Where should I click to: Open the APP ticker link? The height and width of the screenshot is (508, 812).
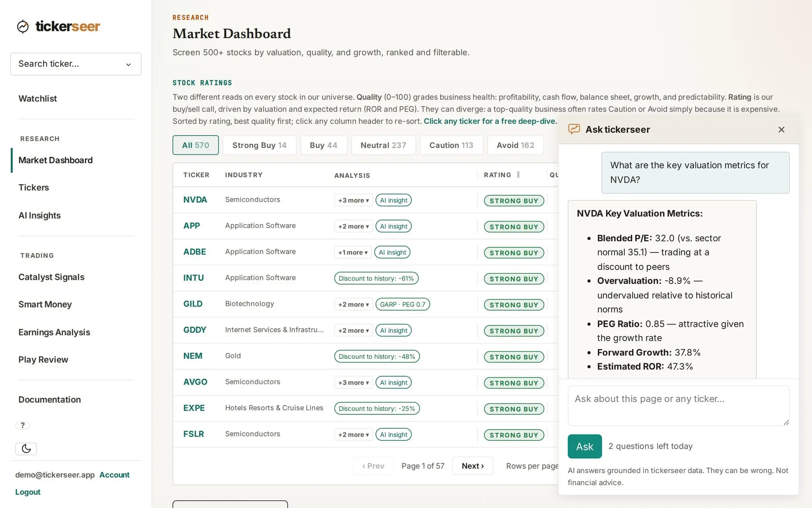[x=192, y=226]
